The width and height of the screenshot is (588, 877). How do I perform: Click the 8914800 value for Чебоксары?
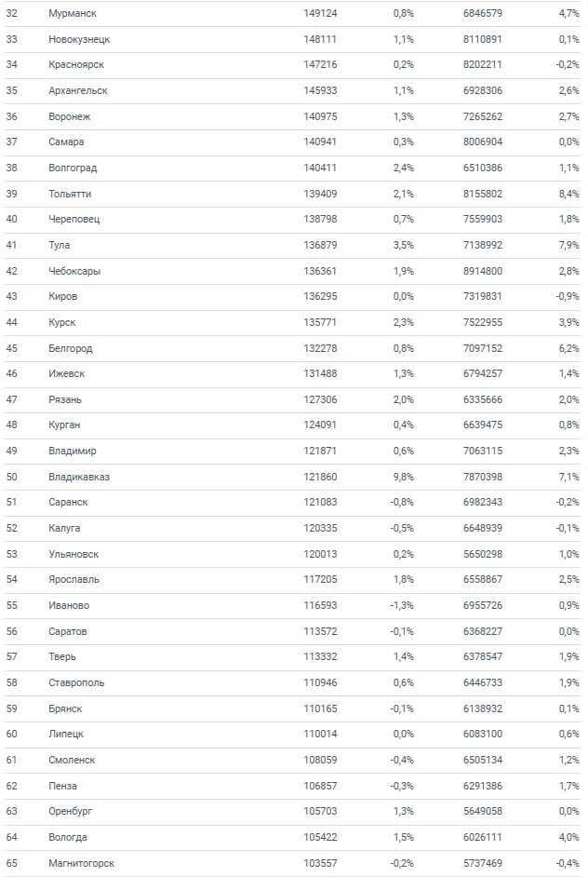tap(482, 271)
